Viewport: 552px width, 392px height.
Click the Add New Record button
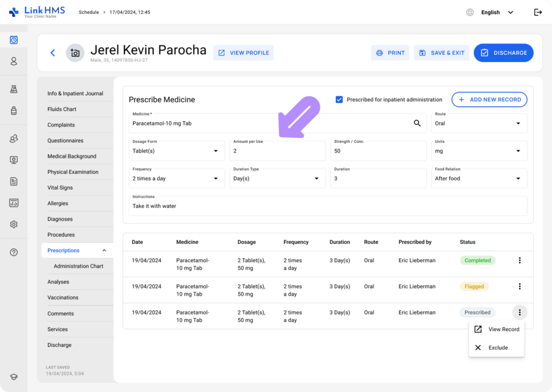pos(489,100)
